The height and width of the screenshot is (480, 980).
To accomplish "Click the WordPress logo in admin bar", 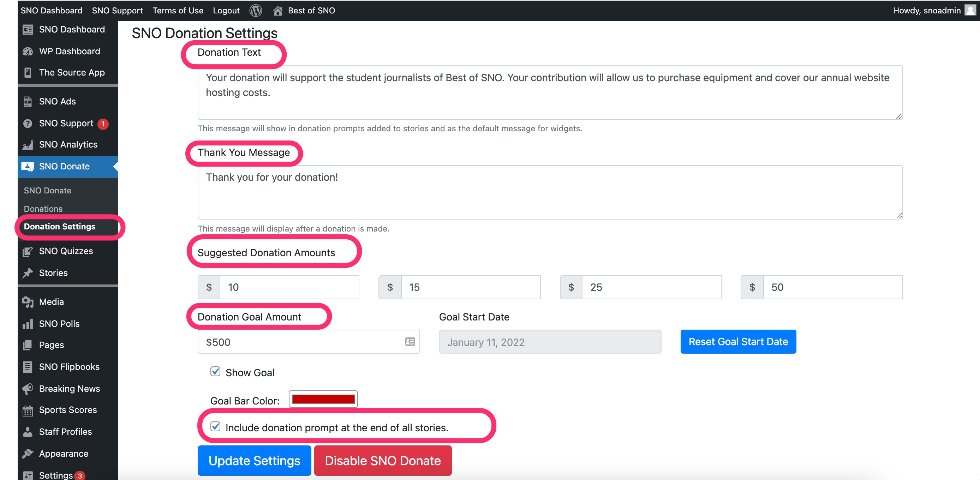I will [x=256, y=11].
